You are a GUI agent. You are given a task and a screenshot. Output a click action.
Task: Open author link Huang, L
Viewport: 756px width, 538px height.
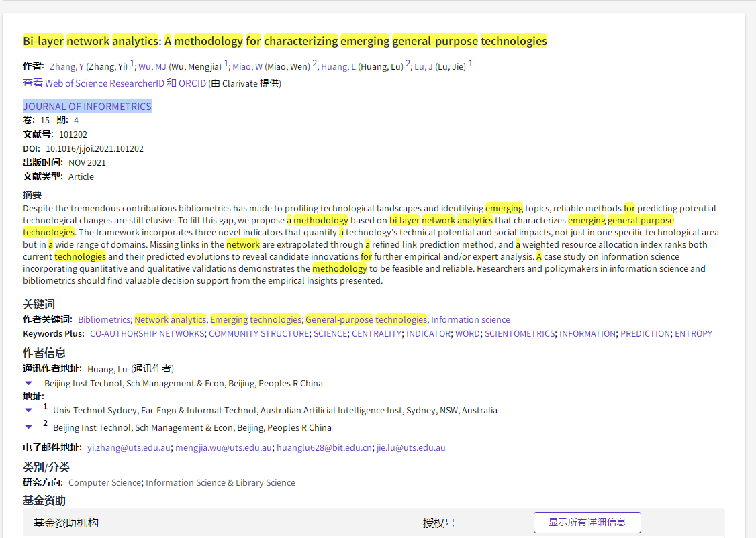pos(338,66)
